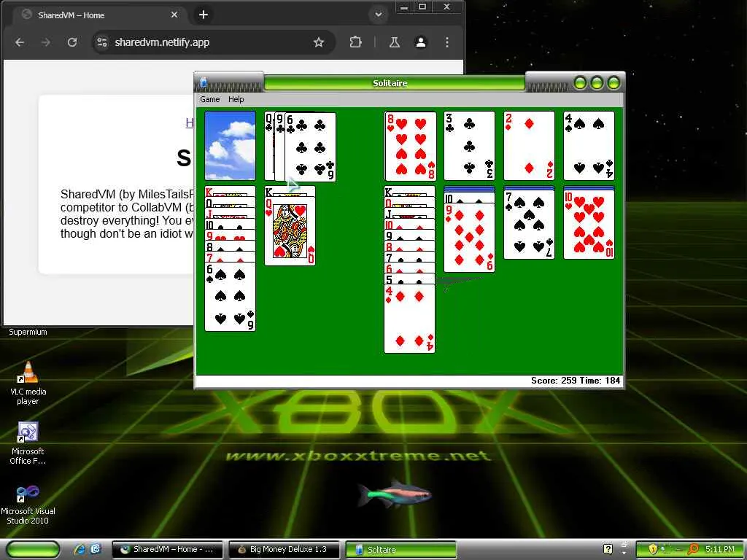The height and width of the screenshot is (560, 747).
Task: Pick the king above the queen of hearts
Action: 290,192
